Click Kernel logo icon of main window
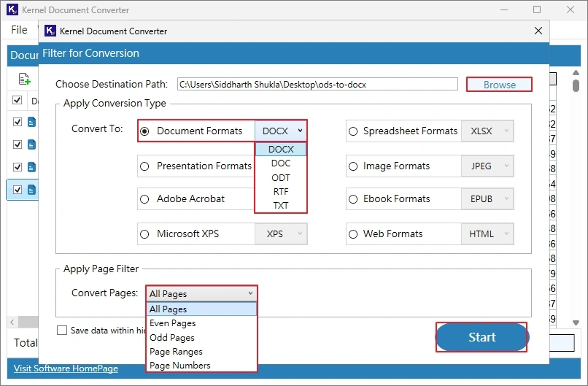The width and height of the screenshot is (588, 386). coord(12,9)
